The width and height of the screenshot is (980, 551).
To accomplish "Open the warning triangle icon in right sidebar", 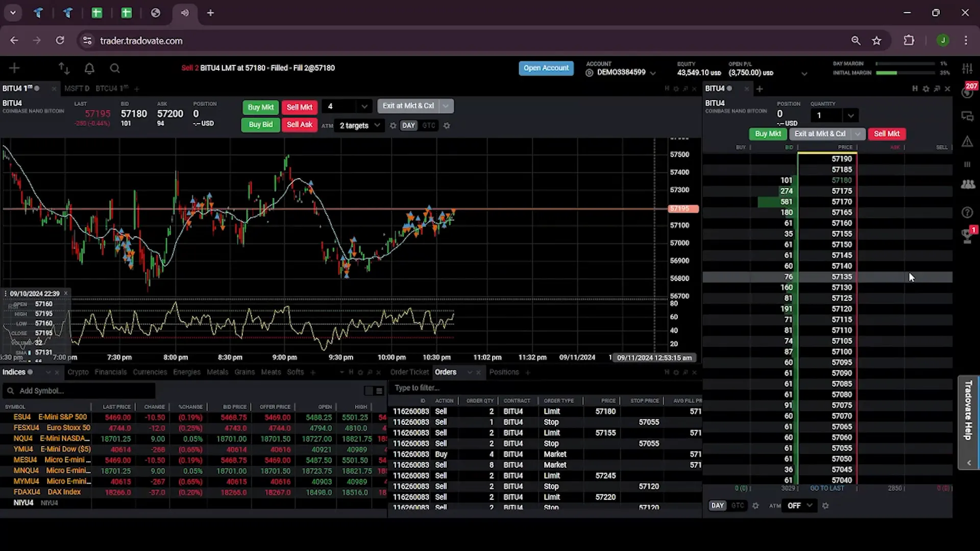I will 967,141.
